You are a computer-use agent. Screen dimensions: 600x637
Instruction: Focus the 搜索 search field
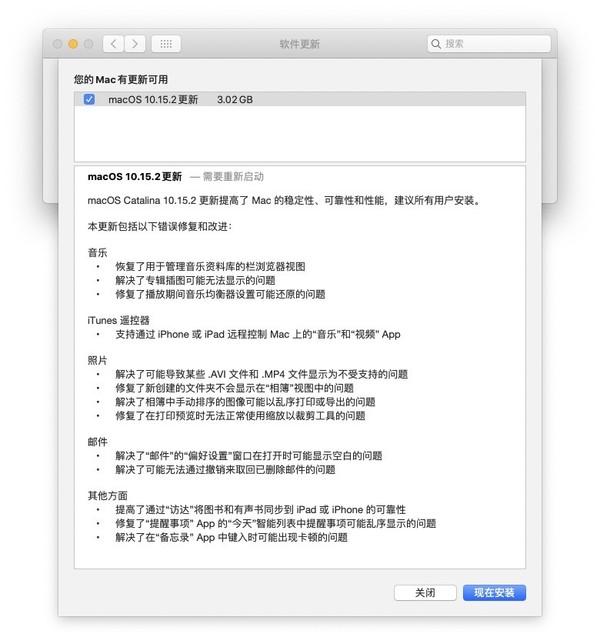(x=490, y=44)
